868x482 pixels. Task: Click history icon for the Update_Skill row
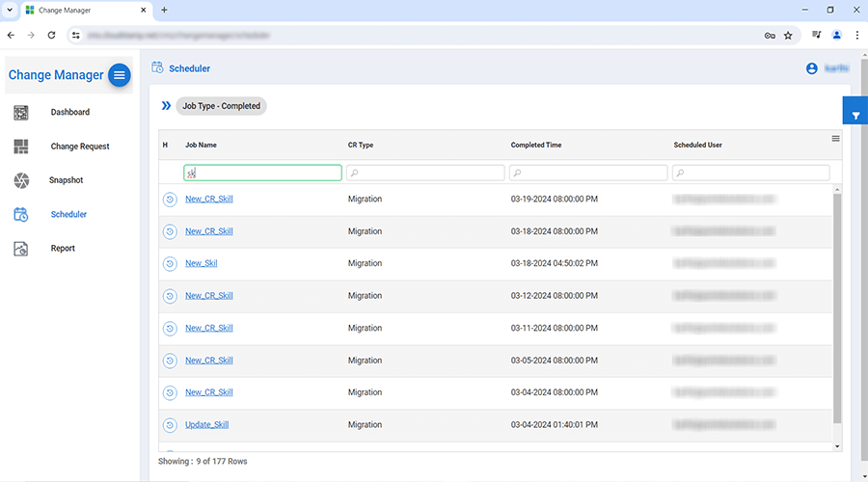point(170,425)
